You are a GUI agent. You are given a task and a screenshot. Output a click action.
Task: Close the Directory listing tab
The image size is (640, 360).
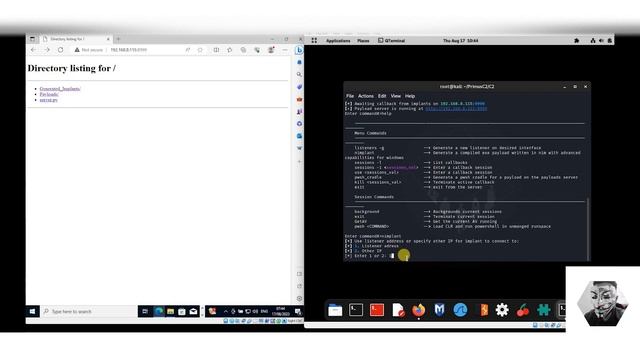point(108,39)
